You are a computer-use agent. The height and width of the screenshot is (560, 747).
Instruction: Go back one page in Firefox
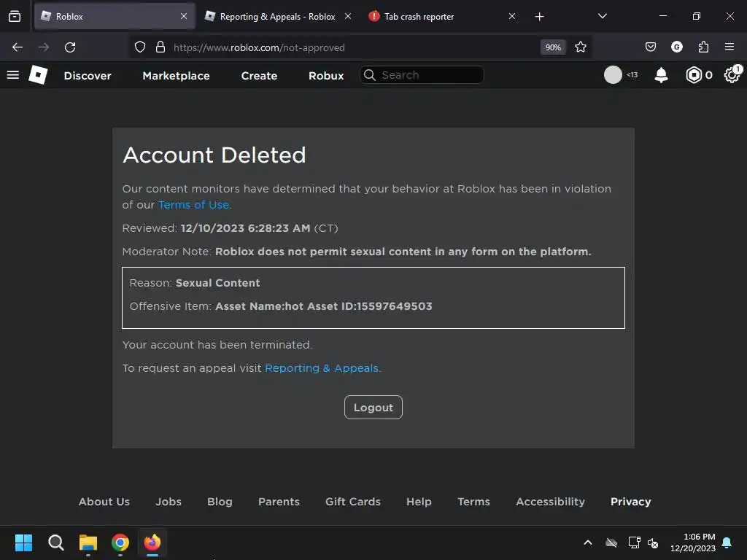(18, 47)
